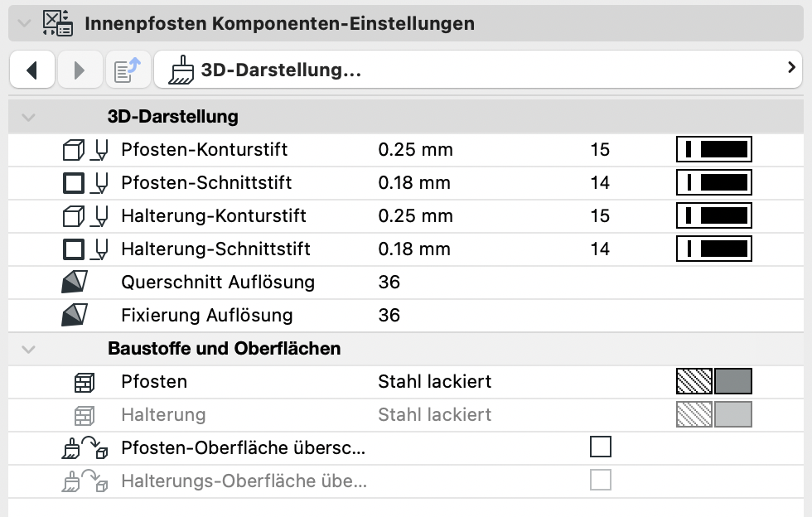
Task: Collapse the Innenpfosten Komponenten-Einstellungen panel
Action: click(24, 24)
